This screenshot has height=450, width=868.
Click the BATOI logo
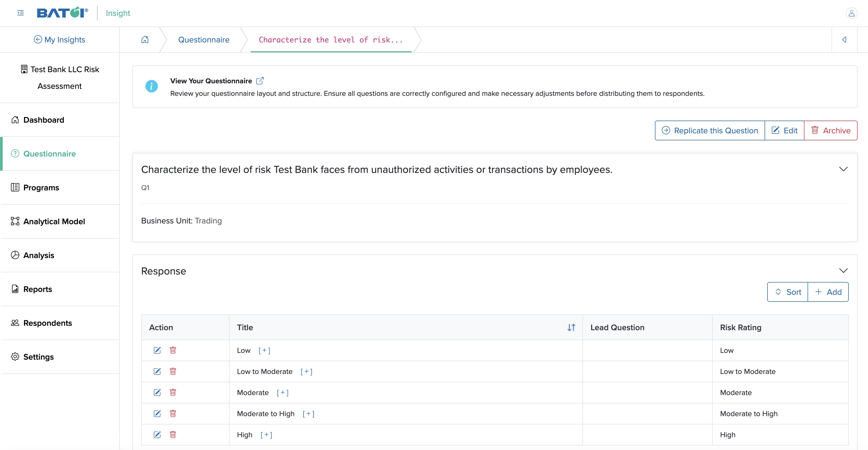click(62, 13)
